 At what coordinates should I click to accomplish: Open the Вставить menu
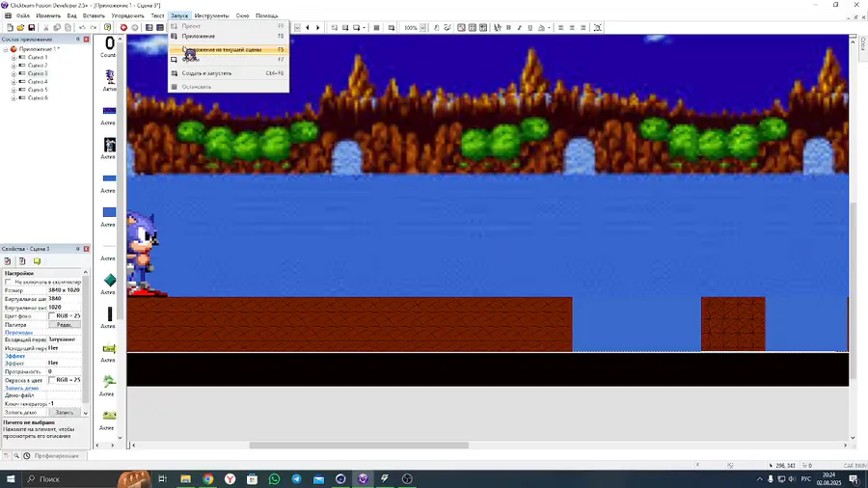tap(94, 15)
